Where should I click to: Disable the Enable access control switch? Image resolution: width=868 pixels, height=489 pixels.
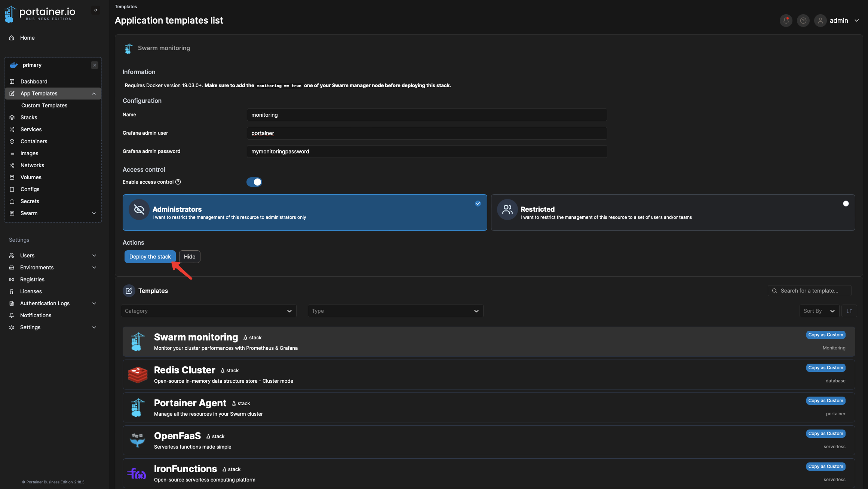[x=254, y=182]
